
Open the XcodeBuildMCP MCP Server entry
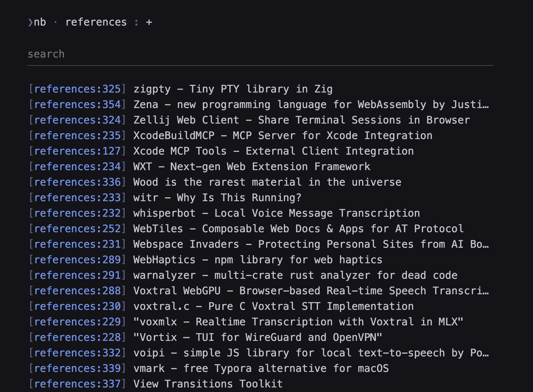(283, 135)
